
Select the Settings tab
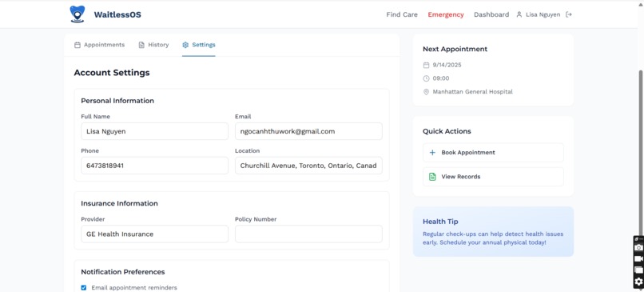[199, 45]
